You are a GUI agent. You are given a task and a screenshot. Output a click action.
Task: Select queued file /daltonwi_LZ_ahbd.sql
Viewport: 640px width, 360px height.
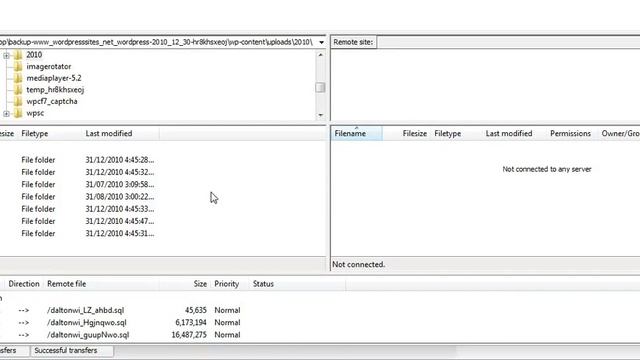[85, 310]
